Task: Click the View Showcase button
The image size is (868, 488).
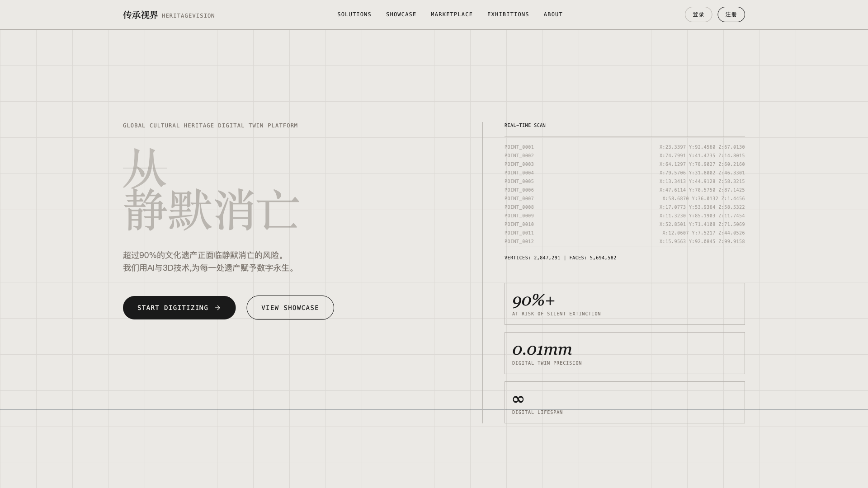Action: [x=290, y=308]
